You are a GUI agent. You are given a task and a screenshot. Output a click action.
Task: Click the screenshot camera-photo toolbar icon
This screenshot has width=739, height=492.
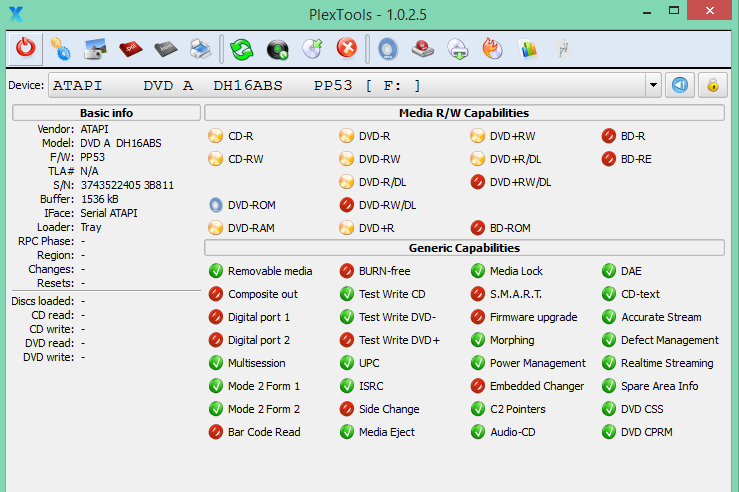(x=95, y=49)
